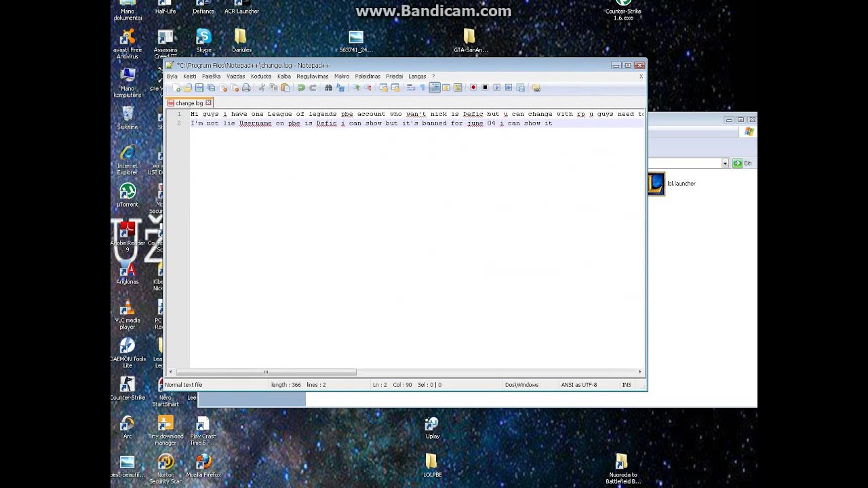Open the Internet Explorer desktop shortcut

coord(127,160)
